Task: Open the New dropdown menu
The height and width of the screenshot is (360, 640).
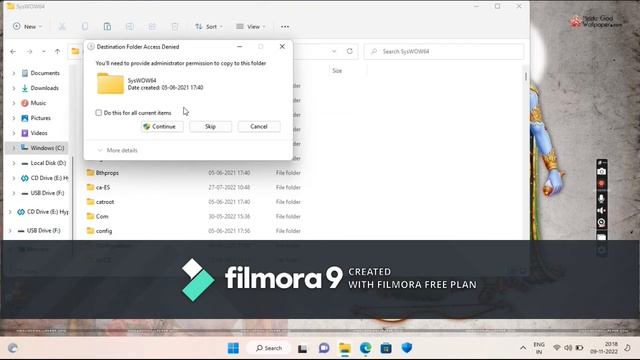Action: (27, 27)
